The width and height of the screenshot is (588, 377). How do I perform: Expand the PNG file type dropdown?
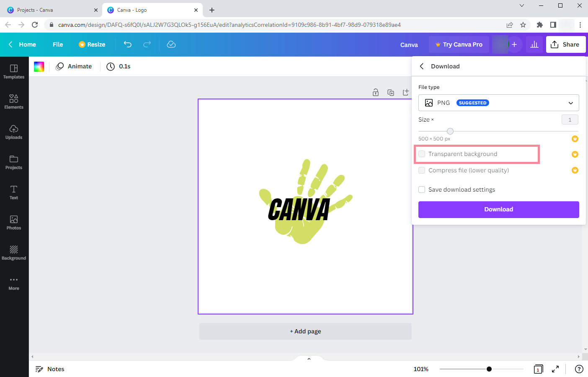point(499,103)
